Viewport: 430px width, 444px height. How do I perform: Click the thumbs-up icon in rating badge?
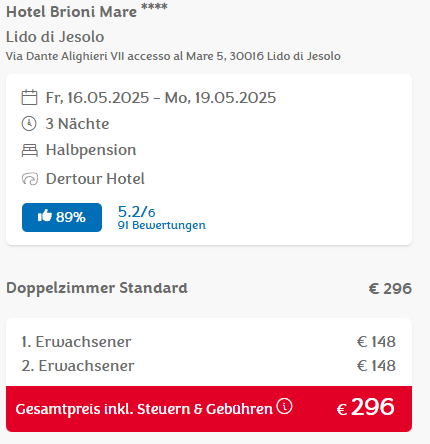click(x=45, y=216)
